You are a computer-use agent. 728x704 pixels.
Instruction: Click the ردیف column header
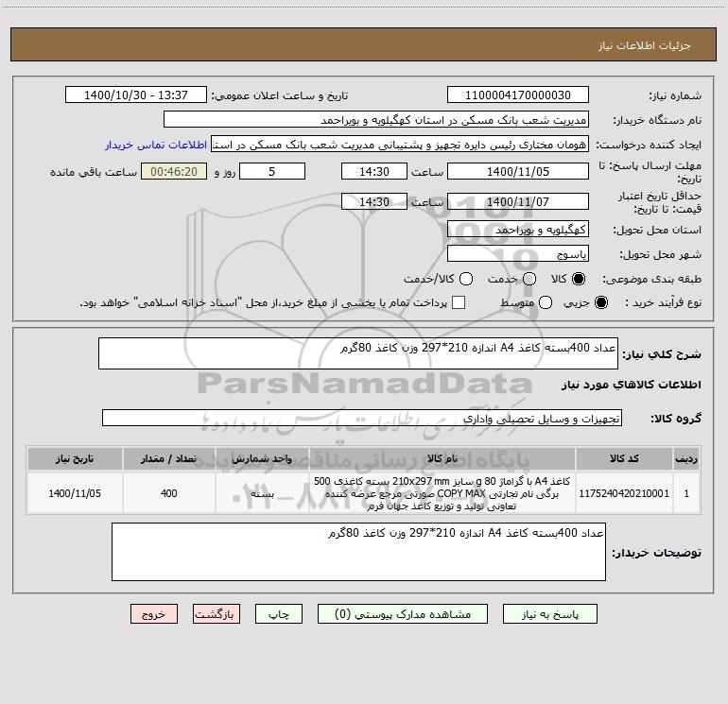(x=686, y=458)
